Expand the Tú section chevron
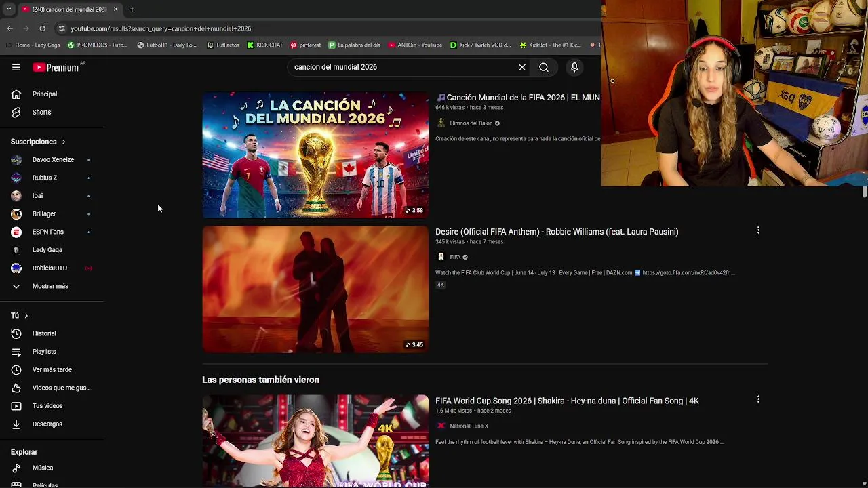868x488 pixels. coord(26,316)
